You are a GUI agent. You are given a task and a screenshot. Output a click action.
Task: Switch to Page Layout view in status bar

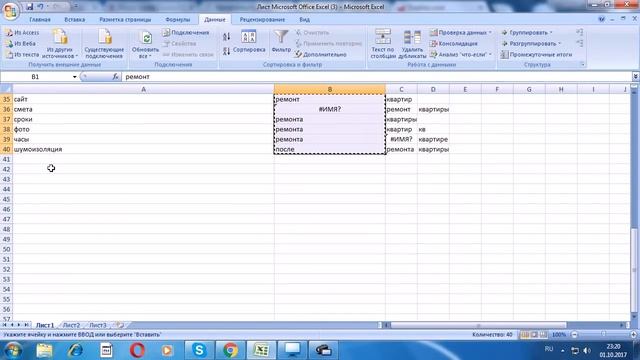coord(534,335)
